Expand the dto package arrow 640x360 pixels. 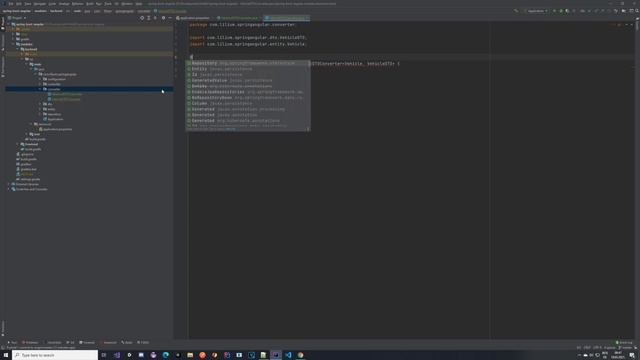(x=40, y=104)
